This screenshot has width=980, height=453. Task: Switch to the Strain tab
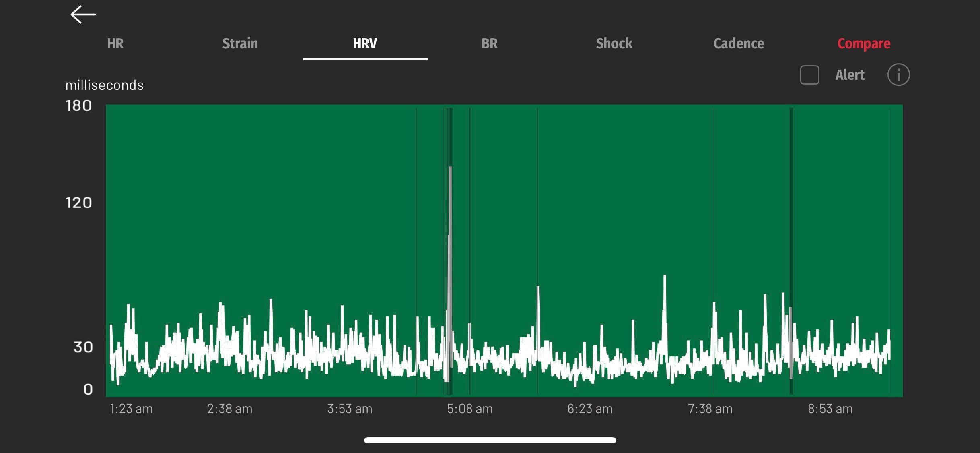point(240,43)
